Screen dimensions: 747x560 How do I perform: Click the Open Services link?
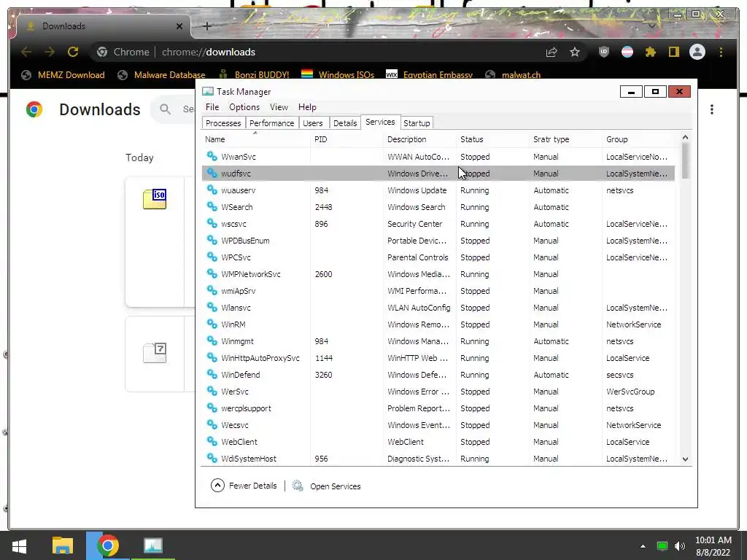pyautogui.click(x=336, y=486)
